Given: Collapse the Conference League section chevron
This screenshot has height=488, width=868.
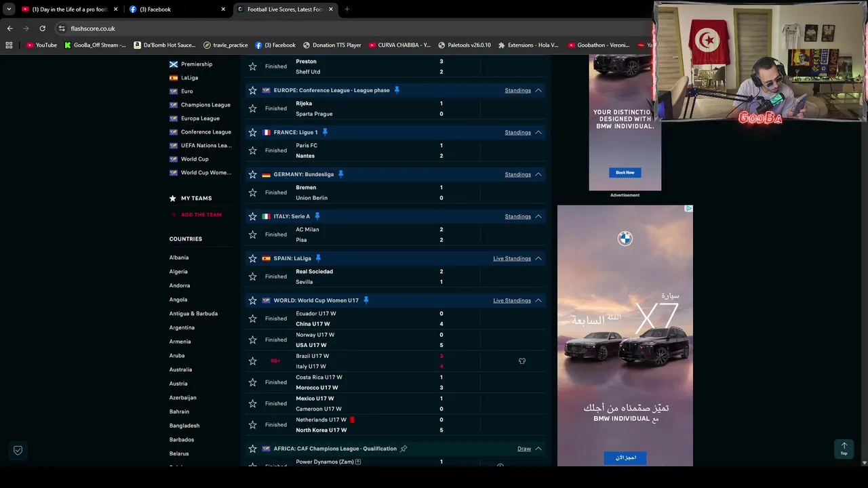Looking at the screenshot, I should (x=538, y=90).
